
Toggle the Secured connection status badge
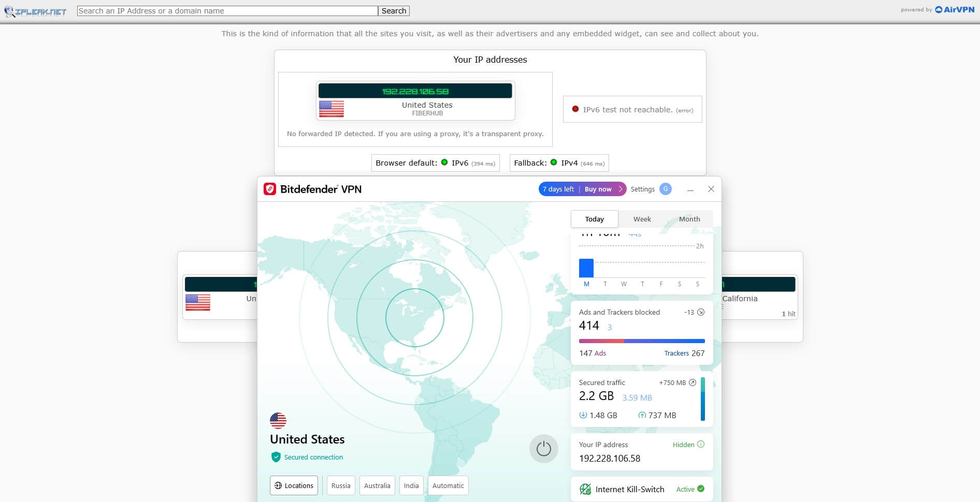point(275,457)
